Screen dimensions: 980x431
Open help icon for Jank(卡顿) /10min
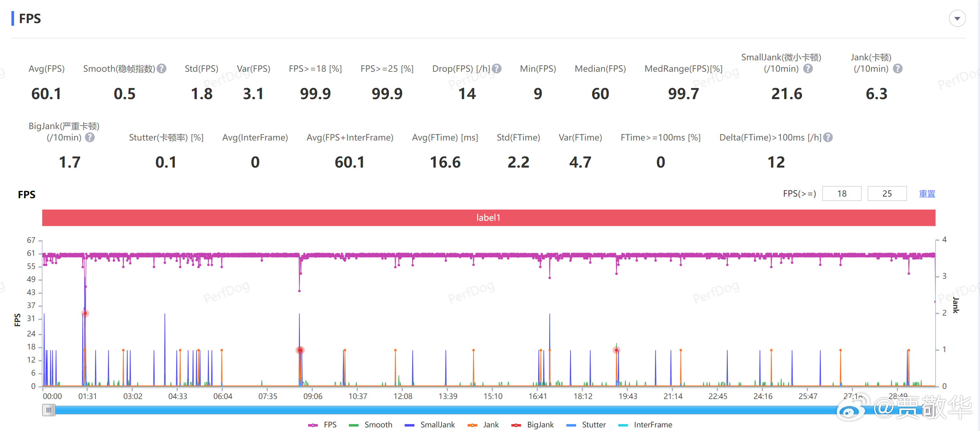pyautogui.click(x=897, y=68)
